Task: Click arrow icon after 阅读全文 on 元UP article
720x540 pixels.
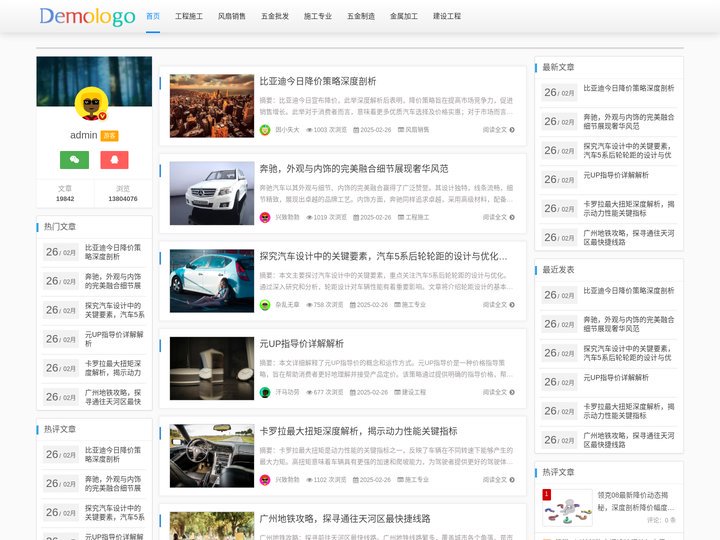Action: pyautogui.click(x=512, y=392)
